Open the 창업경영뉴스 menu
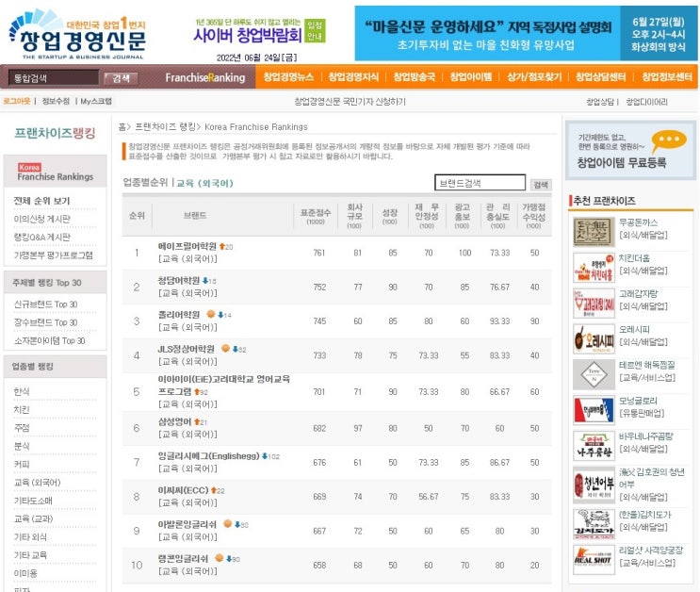This screenshot has width=700, height=592. 288,77
